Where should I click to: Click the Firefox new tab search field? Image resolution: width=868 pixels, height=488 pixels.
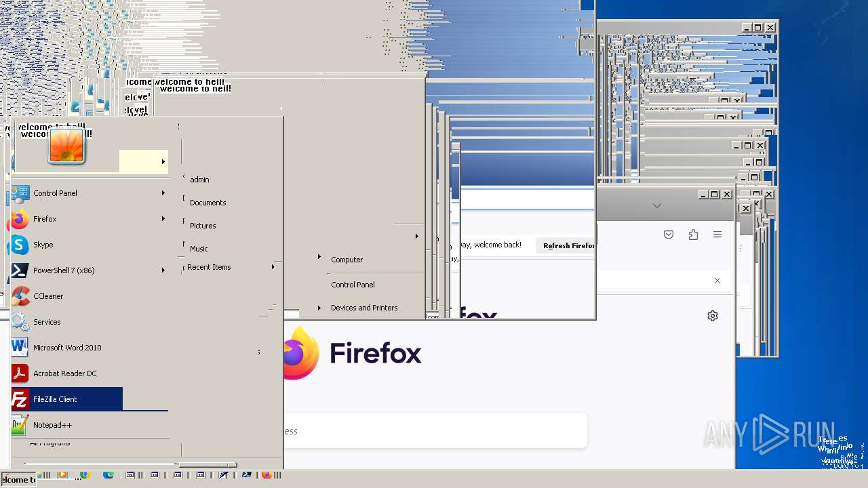(435, 430)
